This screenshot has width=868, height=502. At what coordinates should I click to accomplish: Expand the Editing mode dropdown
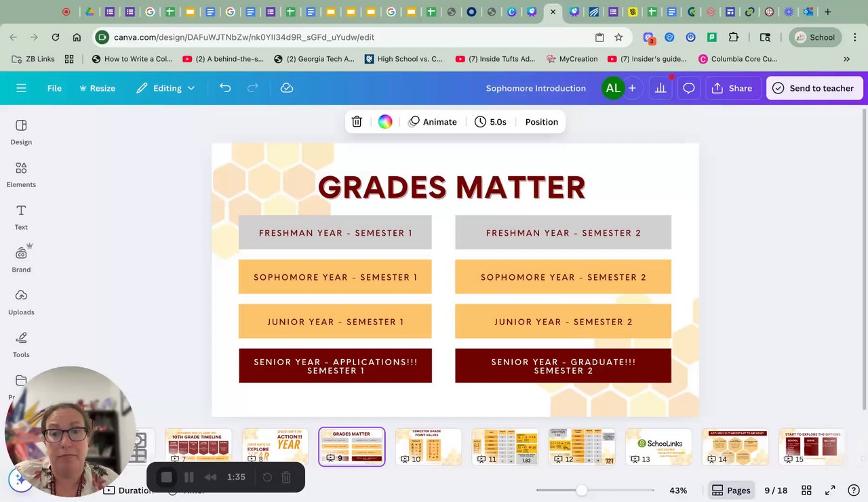(165, 88)
